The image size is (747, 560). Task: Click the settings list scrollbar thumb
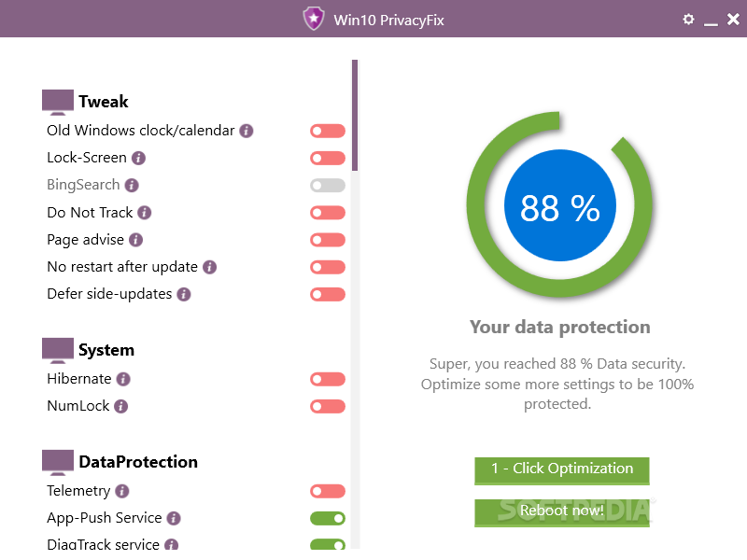(x=355, y=115)
